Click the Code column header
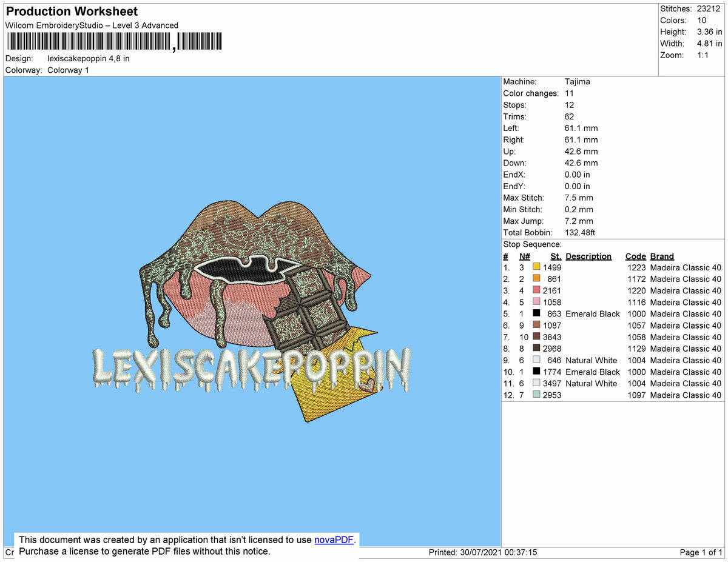This screenshot has width=728, height=562. coord(635,256)
